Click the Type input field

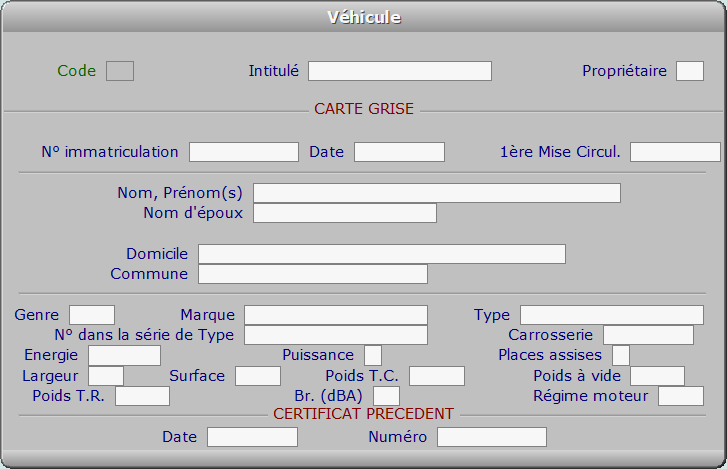pos(612,315)
